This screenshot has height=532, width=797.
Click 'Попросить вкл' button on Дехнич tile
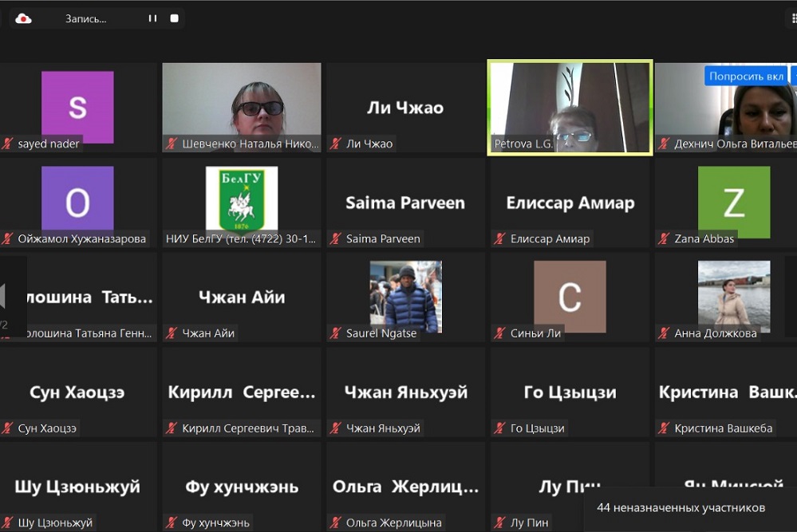coord(746,77)
